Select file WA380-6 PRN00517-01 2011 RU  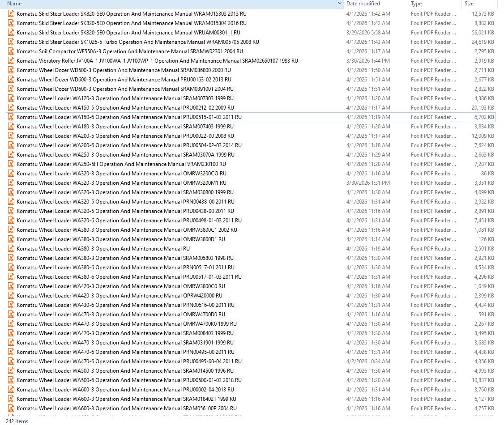tap(125, 268)
